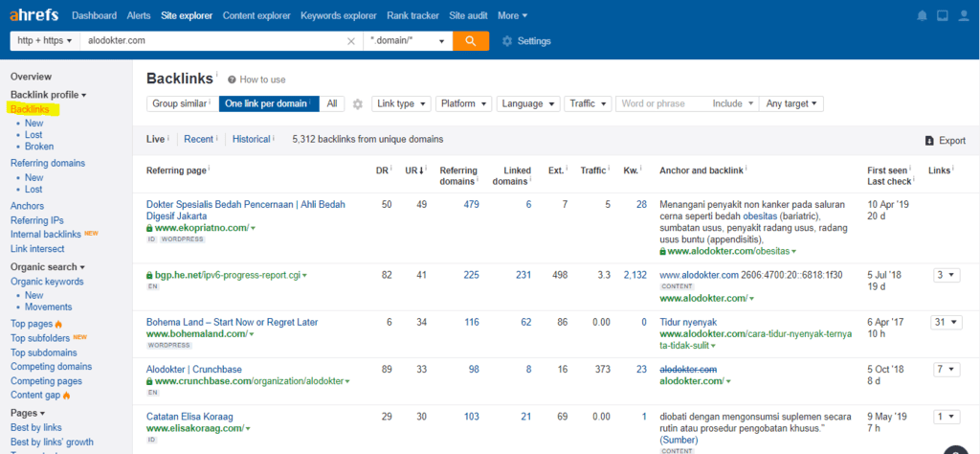
Task: Sort the table by UR column
Action: (413, 170)
